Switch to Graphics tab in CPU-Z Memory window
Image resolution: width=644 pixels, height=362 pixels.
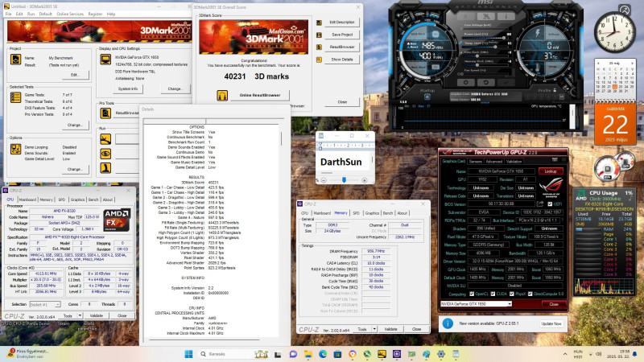(x=372, y=213)
